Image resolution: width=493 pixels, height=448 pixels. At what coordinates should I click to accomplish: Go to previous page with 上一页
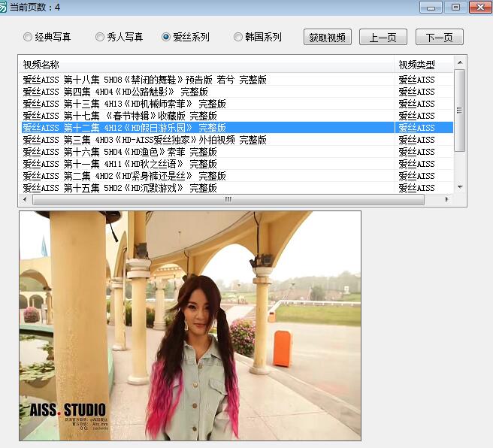point(383,37)
